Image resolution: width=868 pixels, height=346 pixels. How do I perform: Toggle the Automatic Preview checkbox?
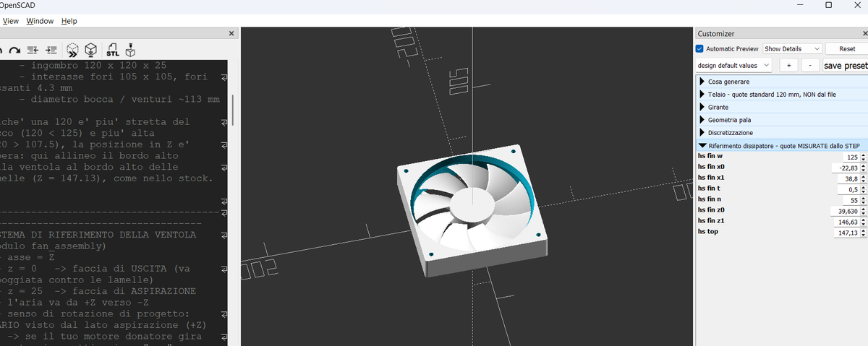[x=699, y=48]
